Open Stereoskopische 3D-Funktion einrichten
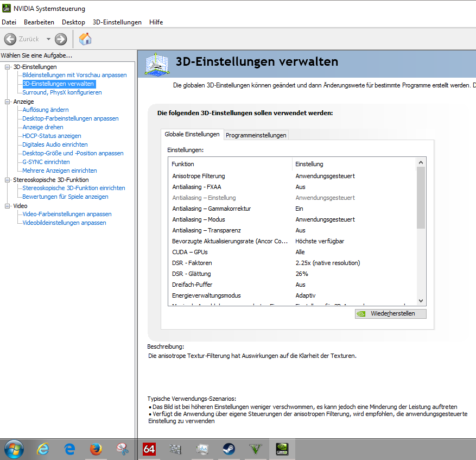Screen dimensions: 476x460 click(74, 188)
